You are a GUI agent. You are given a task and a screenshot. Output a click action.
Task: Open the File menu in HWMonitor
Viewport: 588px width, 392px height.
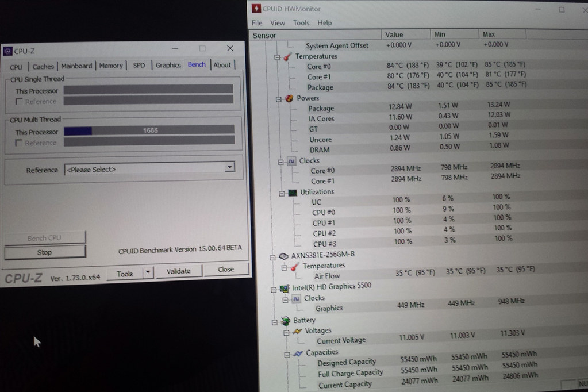(257, 23)
